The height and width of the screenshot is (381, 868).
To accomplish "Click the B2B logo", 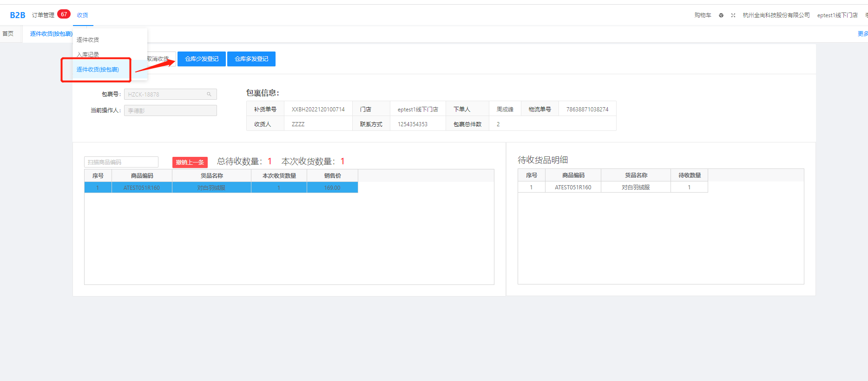I will (x=18, y=15).
